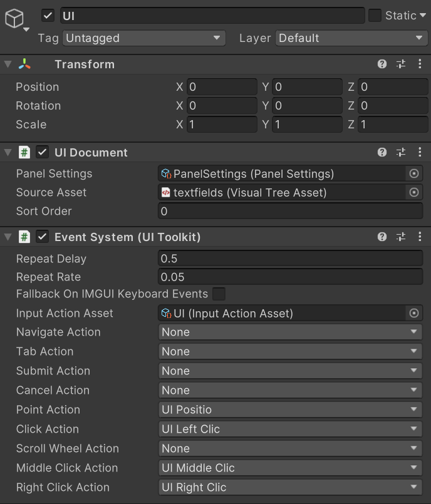Open the Navigate Action dropdown
431x504 pixels.
pyautogui.click(x=291, y=332)
